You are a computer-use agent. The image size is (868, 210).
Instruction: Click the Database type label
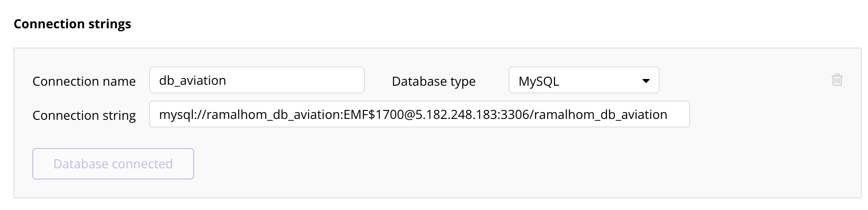coord(434,81)
